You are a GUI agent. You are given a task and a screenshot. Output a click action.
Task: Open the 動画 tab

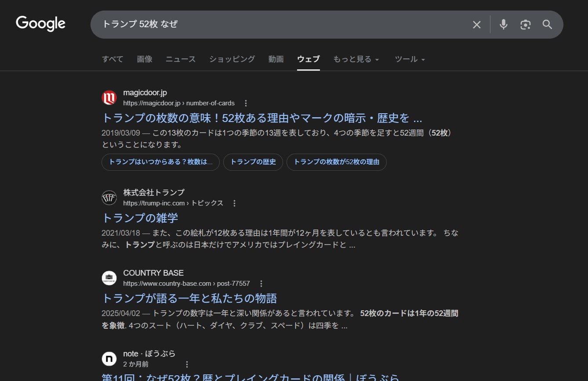tap(276, 59)
